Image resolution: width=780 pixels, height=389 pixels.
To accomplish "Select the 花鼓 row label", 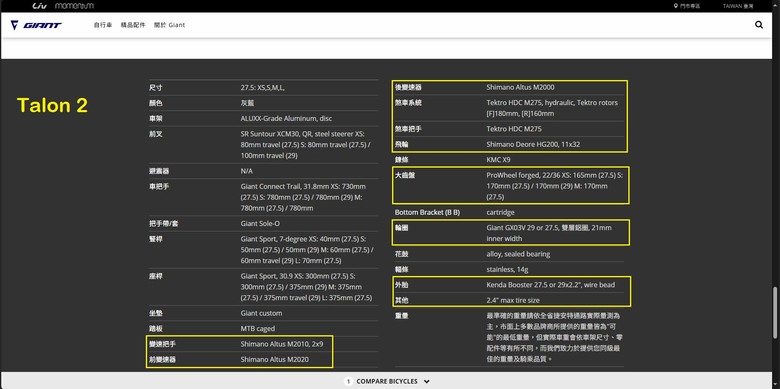I will [x=401, y=254].
